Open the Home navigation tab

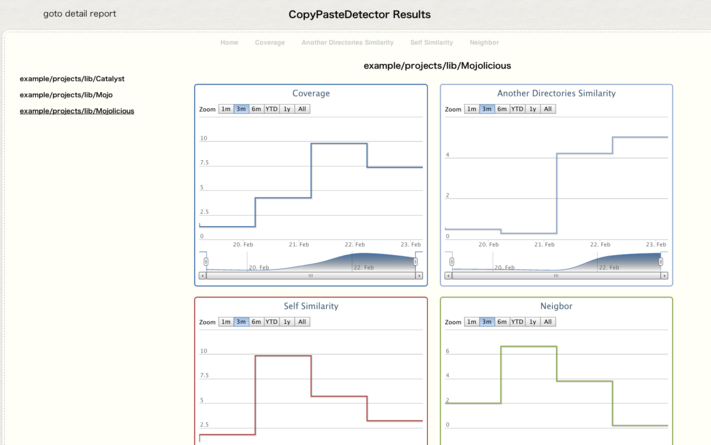pyautogui.click(x=229, y=42)
